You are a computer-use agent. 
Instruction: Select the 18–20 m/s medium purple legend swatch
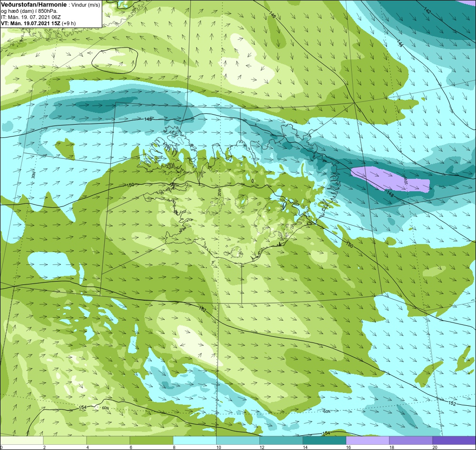411,440
